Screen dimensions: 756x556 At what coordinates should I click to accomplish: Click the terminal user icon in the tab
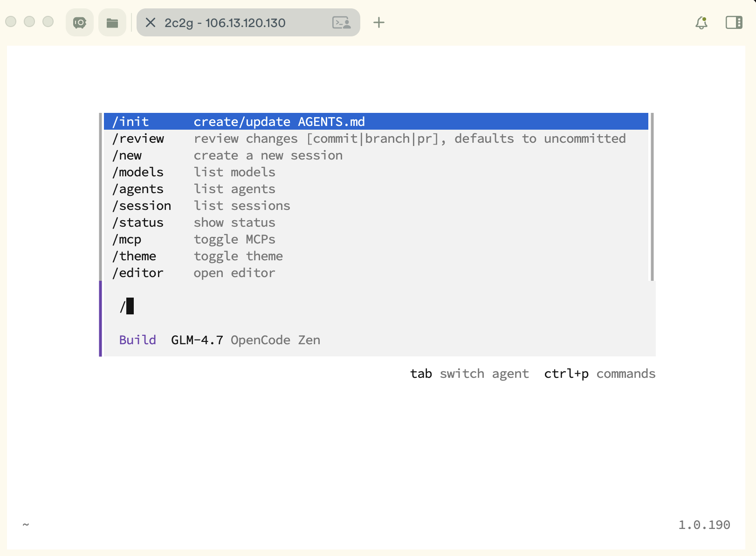[341, 22]
